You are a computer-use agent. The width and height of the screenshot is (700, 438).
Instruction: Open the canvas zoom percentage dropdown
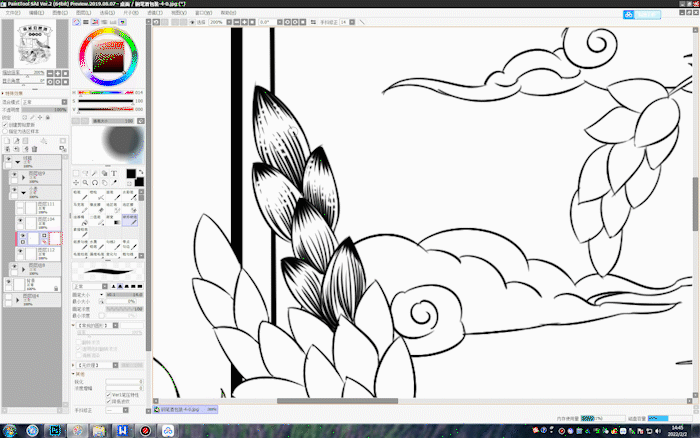click(219, 21)
